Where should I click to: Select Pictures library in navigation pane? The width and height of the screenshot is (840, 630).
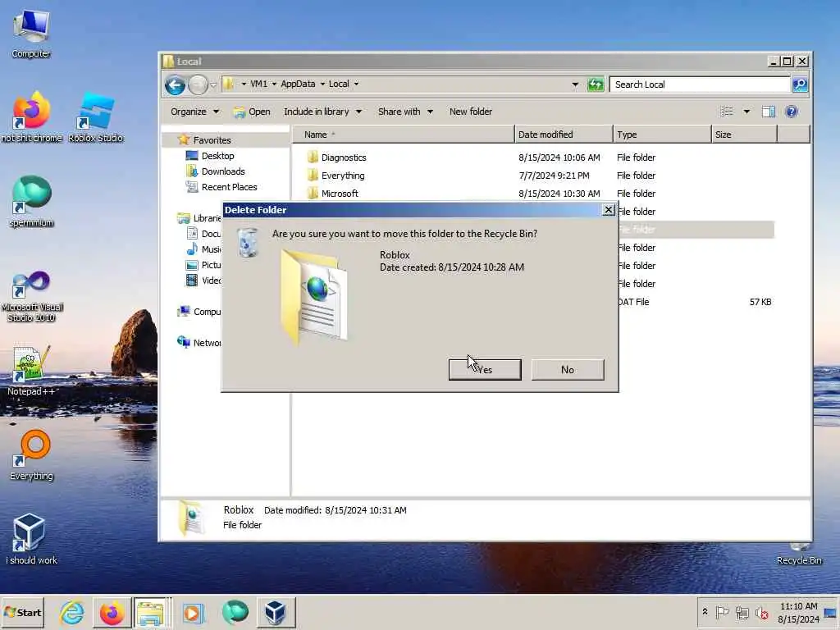[203, 265]
